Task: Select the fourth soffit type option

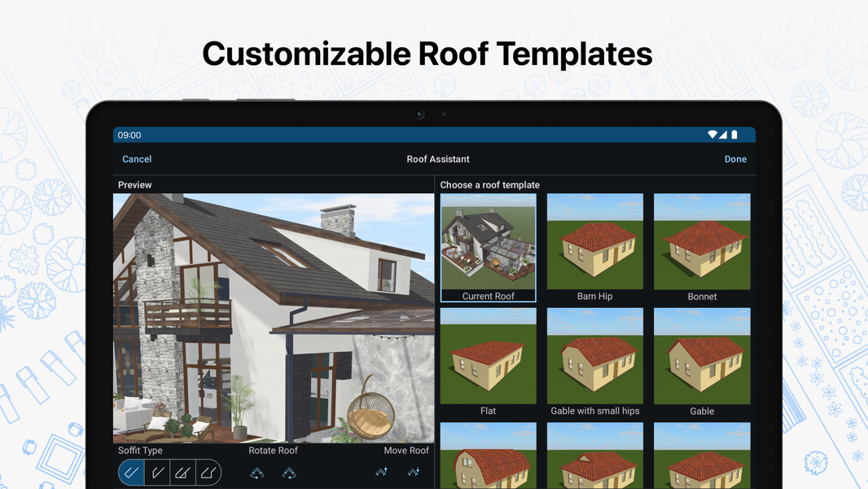Action: pyautogui.click(x=208, y=473)
